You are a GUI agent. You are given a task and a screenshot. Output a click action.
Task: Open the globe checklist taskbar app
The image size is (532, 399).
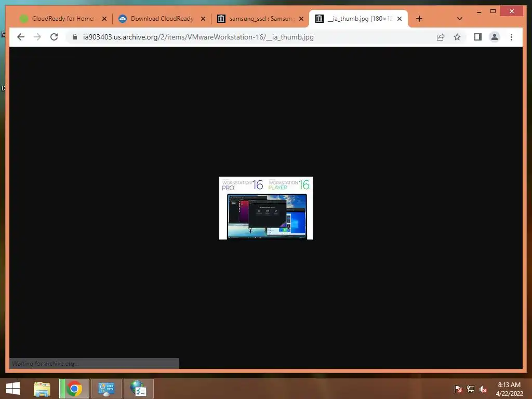point(138,389)
